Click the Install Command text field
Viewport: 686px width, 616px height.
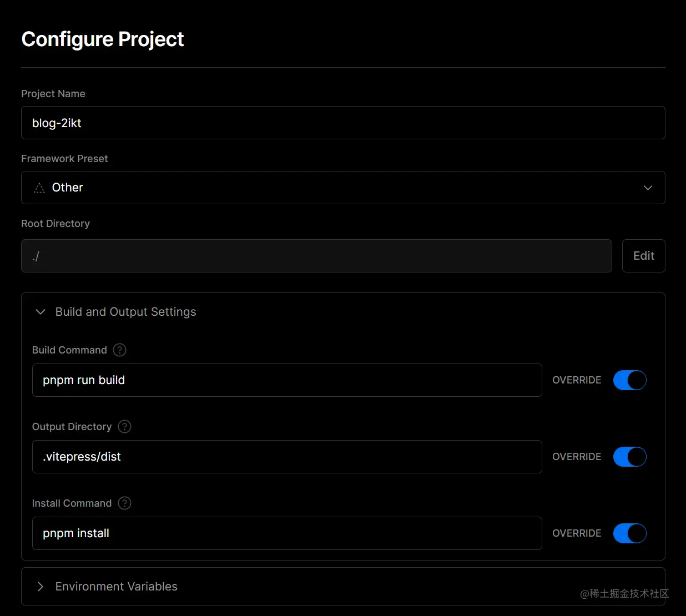coord(286,533)
